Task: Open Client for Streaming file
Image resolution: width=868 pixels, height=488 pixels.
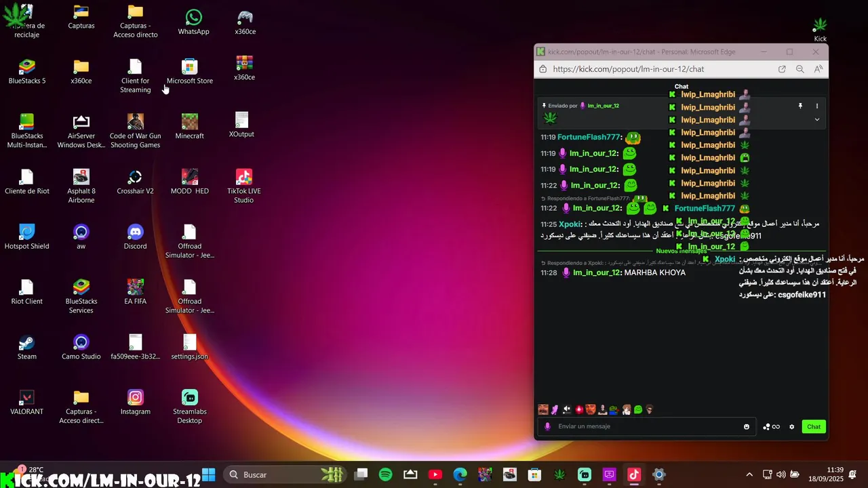Action: 136,76
